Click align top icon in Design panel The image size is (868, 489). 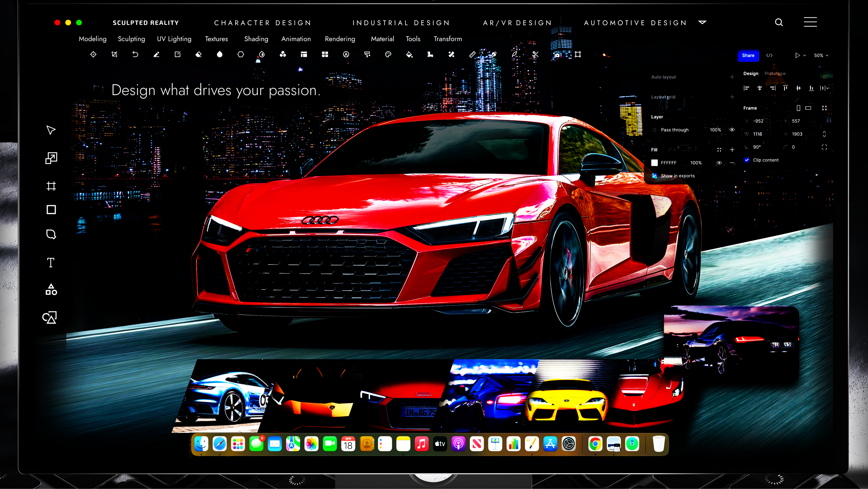click(785, 88)
